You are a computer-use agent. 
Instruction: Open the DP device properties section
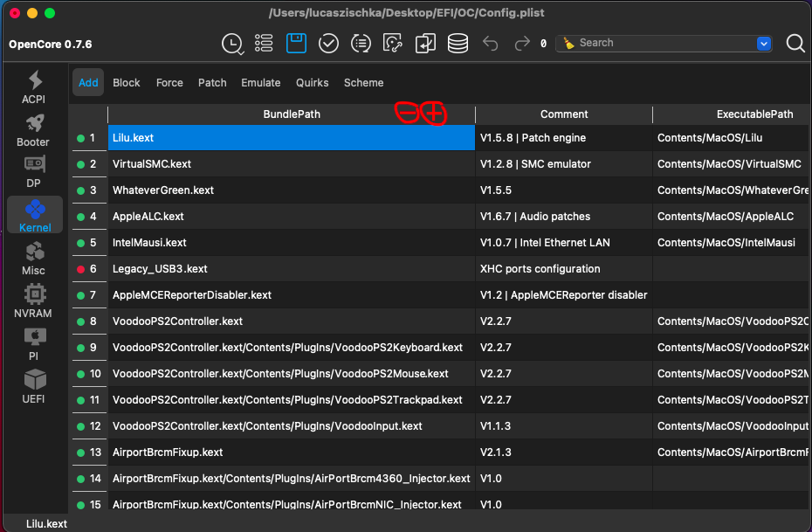click(x=33, y=170)
